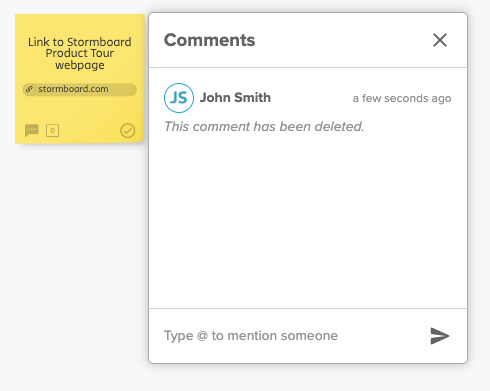Select the sticky note title text
490x391 pixels.
[x=80, y=53]
